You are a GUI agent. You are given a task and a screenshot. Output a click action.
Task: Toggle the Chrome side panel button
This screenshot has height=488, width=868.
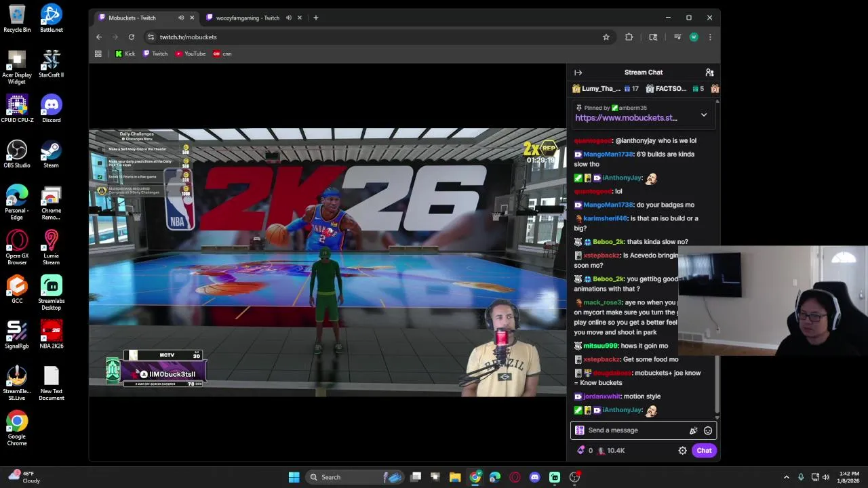click(x=653, y=37)
